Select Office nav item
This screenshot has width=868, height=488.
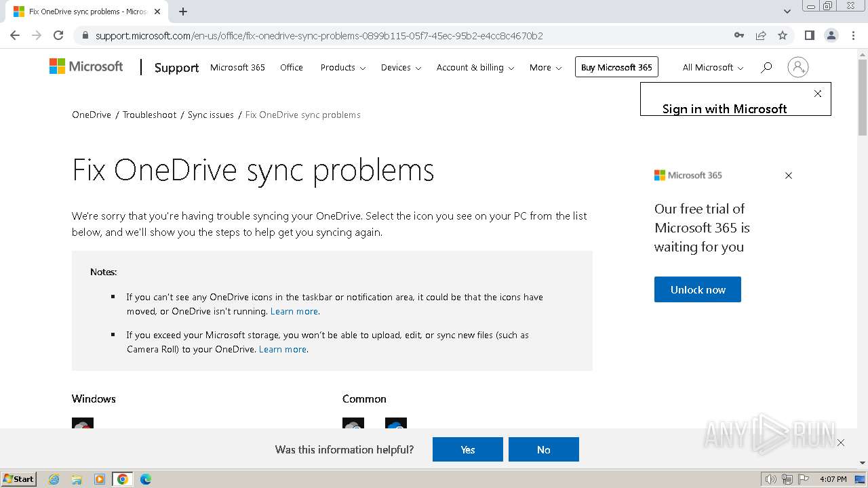(292, 67)
